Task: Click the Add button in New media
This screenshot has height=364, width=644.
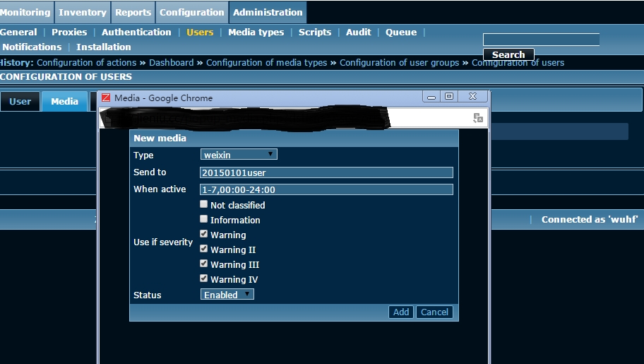Action: point(401,312)
